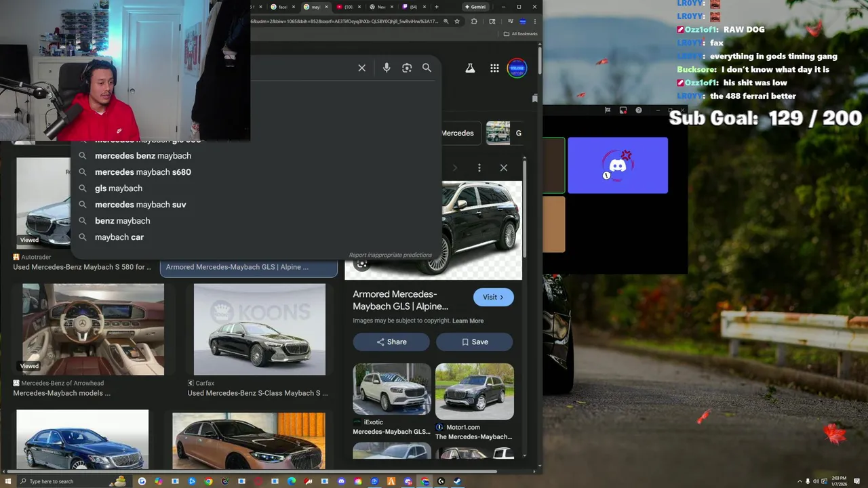Click the Discord angry-logo video tile

tap(618, 165)
